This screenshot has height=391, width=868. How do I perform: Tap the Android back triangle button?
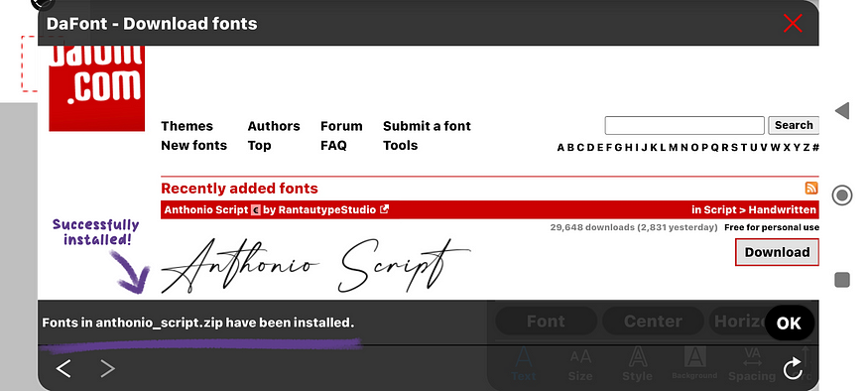(842, 110)
